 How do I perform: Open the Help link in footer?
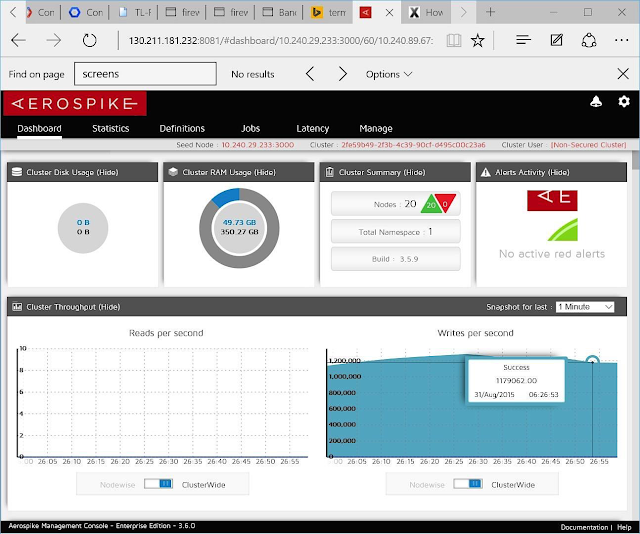624,527
